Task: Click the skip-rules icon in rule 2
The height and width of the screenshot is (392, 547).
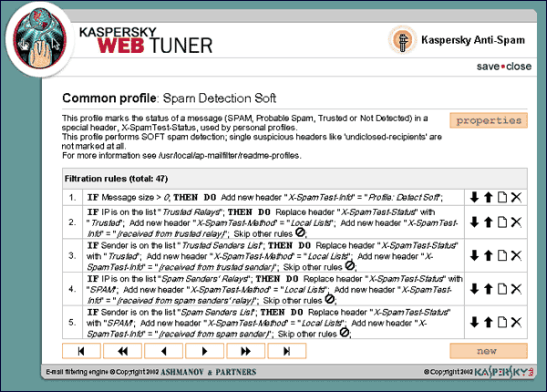Action: [300, 232]
